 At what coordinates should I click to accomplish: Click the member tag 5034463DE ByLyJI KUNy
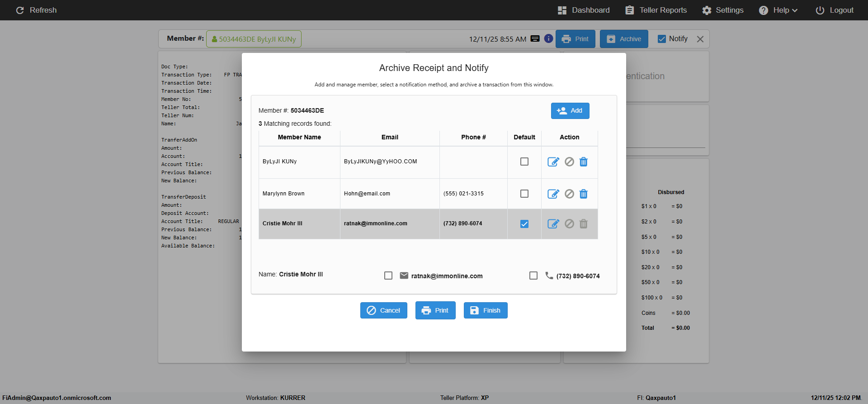(254, 39)
